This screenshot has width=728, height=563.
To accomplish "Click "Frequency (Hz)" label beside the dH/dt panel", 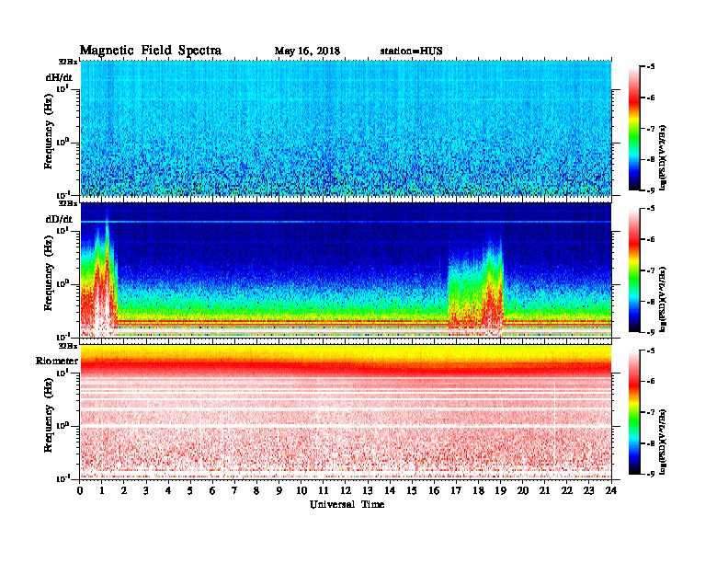I will click(x=49, y=132).
